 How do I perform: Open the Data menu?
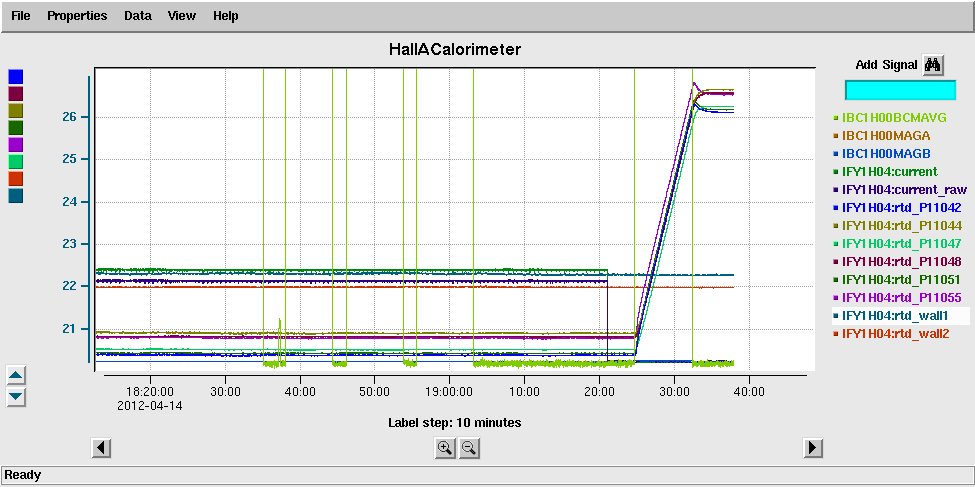coord(137,16)
